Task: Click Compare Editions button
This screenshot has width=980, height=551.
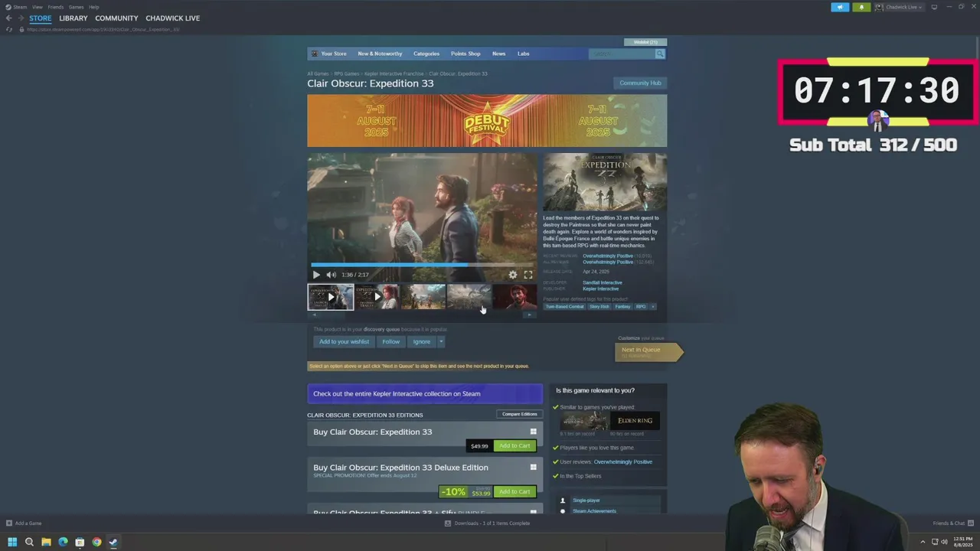Action: tap(519, 414)
